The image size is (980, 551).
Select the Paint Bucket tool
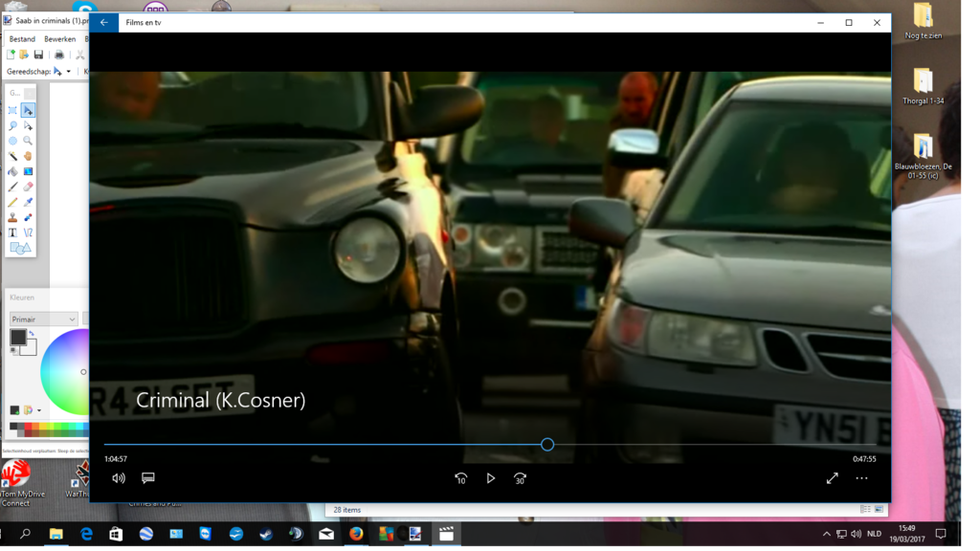12,172
